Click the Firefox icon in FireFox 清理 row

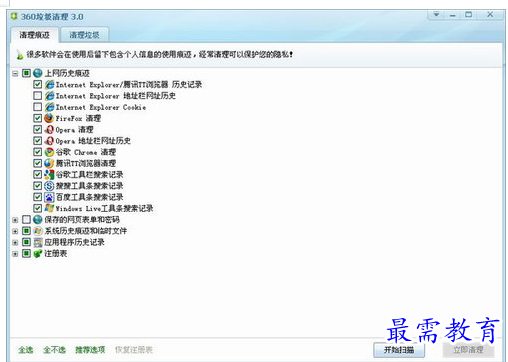click(49, 118)
